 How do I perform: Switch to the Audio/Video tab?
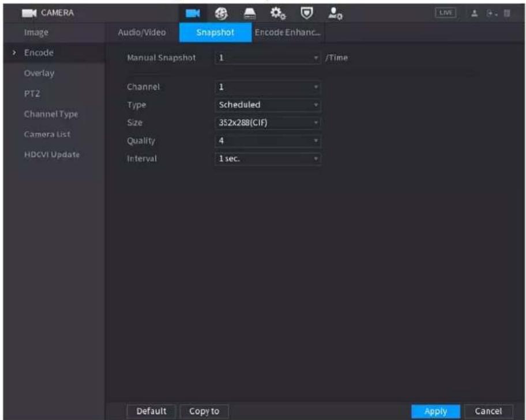pyautogui.click(x=141, y=32)
